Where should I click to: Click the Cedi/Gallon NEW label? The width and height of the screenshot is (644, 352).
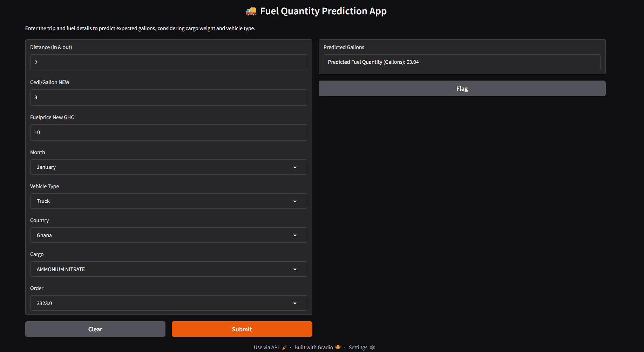pyautogui.click(x=50, y=82)
